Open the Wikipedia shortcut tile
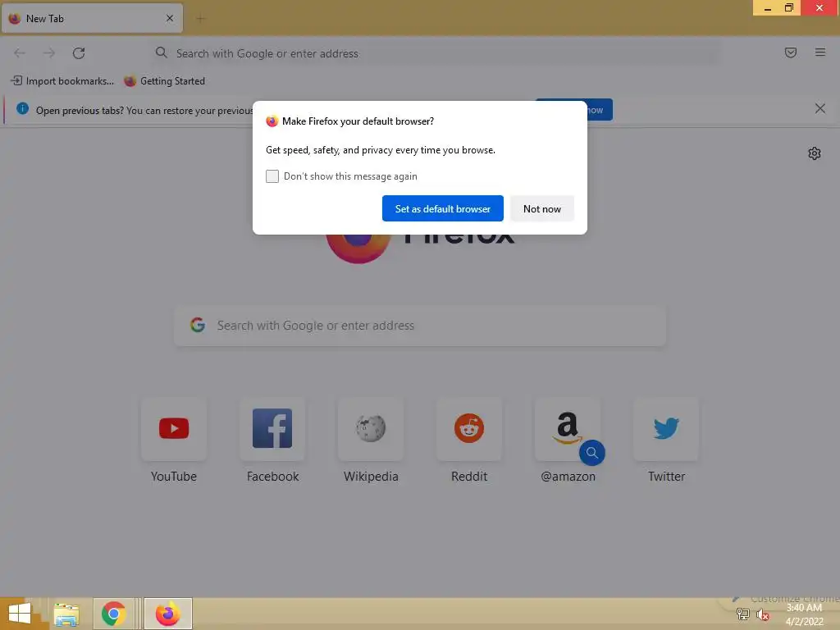The height and width of the screenshot is (630, 840). (371, 429)
